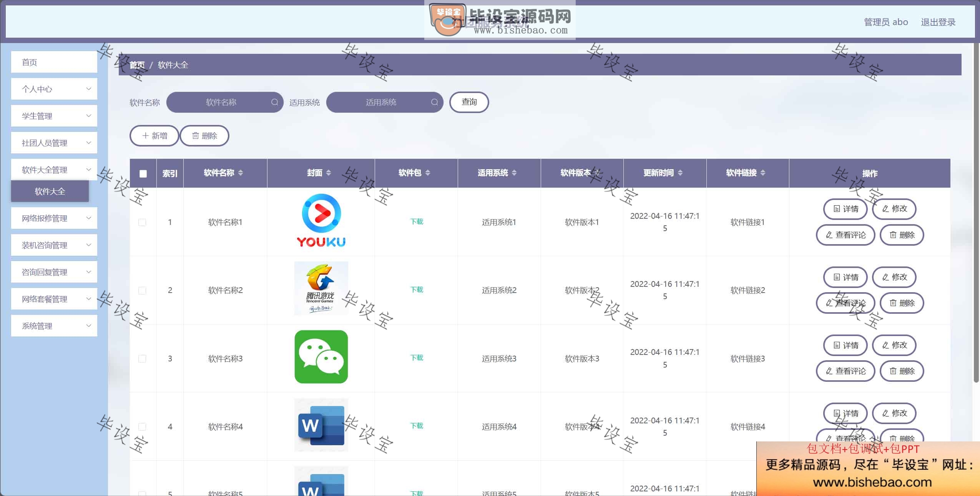Image resolution: width=980 pixels, height=496 pixels.
Task: Check the row for 软件名称4
Action: pyautogui.click(x=142, y=427)
